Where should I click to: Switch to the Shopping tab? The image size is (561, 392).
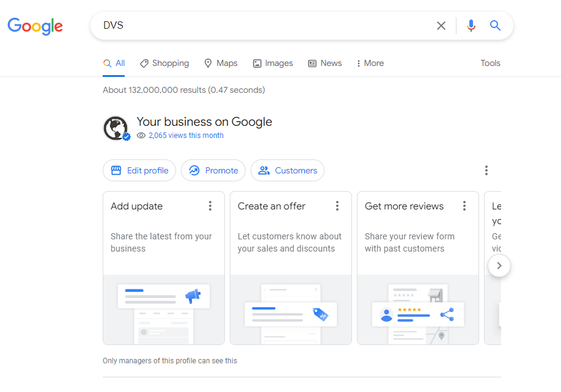[x=164, y=64]
